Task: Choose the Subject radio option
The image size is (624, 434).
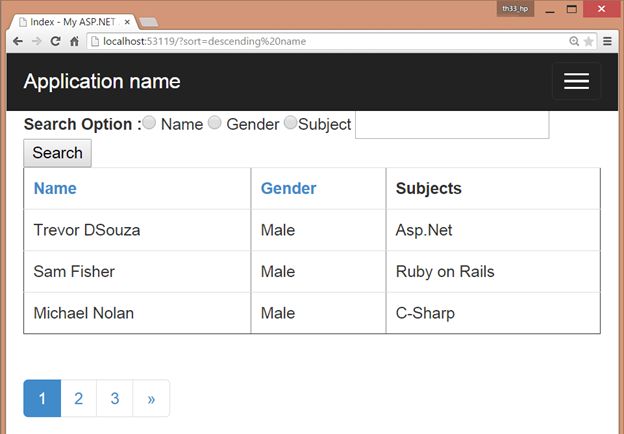Action: (291, 123)
